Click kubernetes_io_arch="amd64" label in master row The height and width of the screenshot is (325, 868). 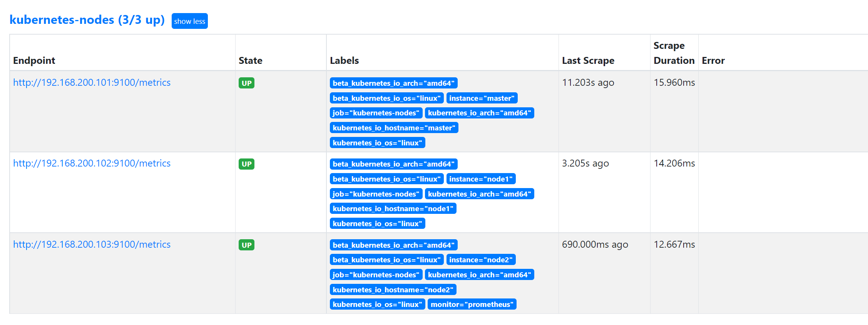pos(479,113)
